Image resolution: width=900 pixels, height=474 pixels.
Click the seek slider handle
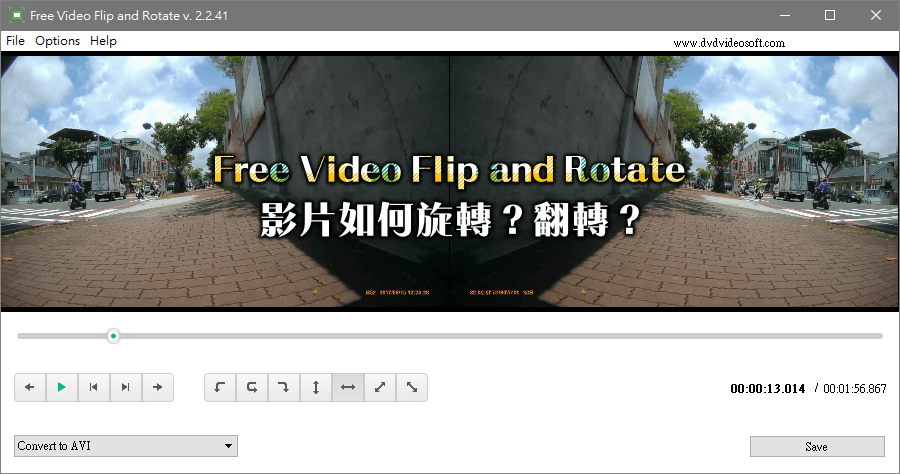[114, 336]
